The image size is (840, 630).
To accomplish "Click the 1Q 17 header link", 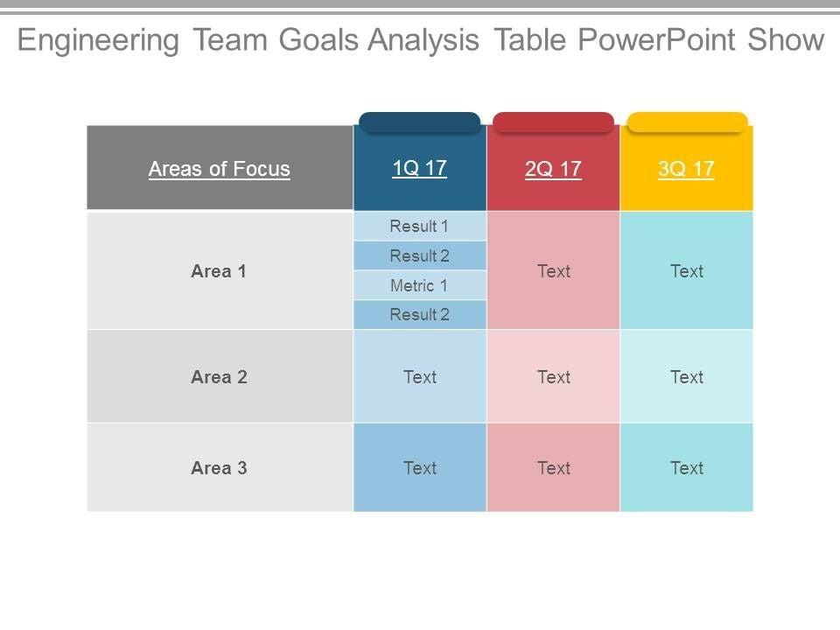I will 420,168.
